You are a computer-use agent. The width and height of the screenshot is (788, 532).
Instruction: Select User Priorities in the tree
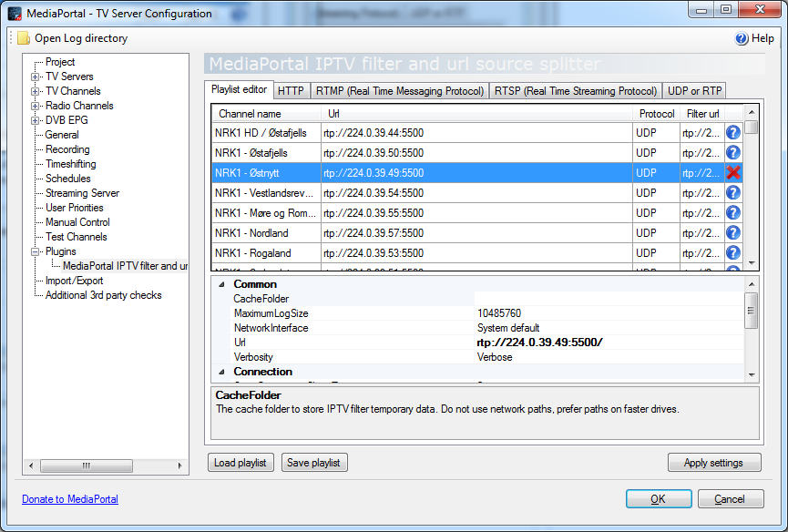point(75,208)
